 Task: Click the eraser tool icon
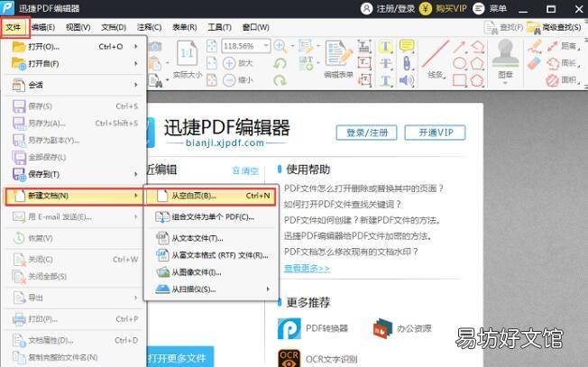pyautogui.click(x=534, y=63)
